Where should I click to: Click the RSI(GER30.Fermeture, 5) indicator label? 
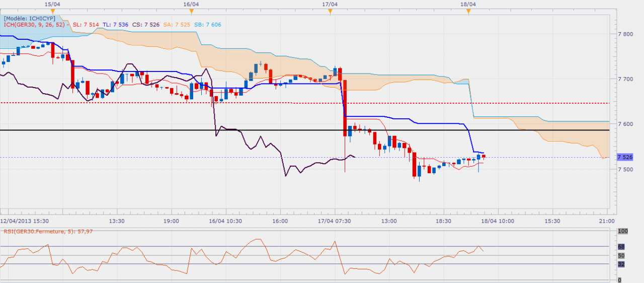click(x=49, y=232)
